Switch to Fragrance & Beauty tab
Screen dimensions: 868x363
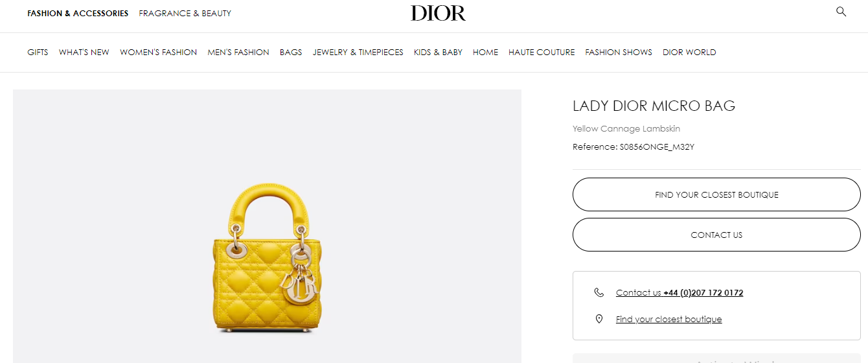(185, 14)
